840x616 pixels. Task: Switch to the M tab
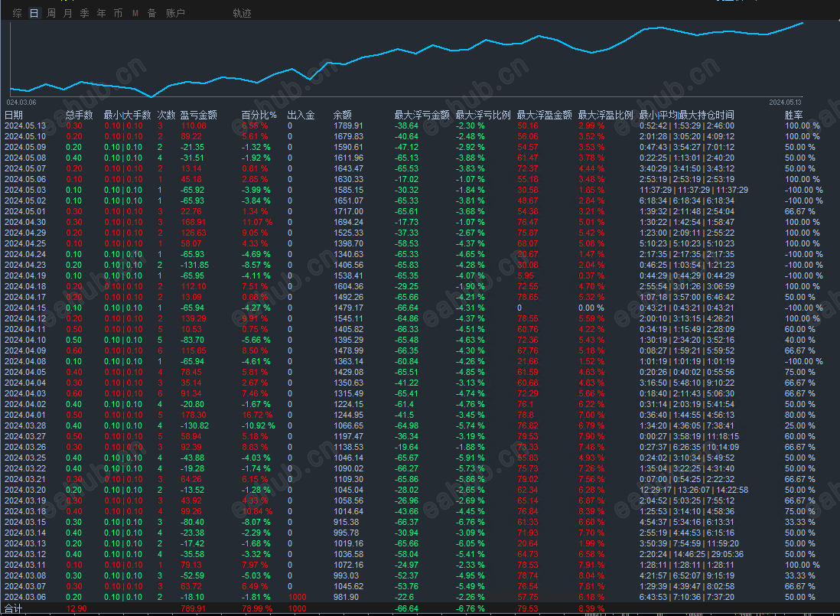coord(135,13)
